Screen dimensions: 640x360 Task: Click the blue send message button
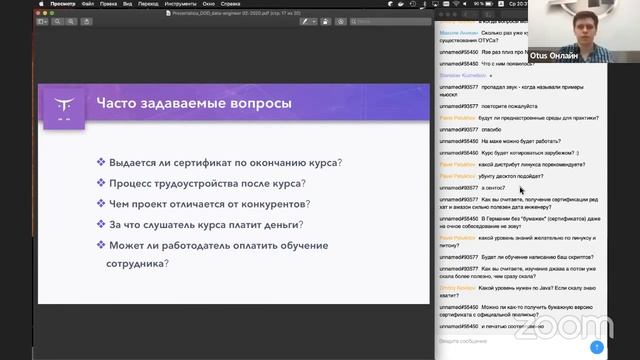click(597, 347)
